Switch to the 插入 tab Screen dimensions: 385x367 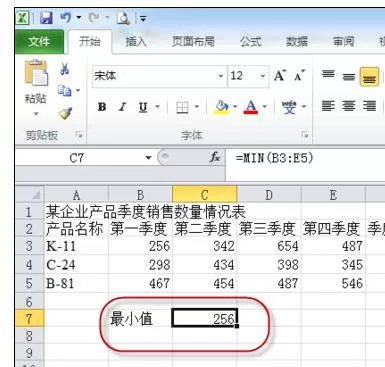coord(136,42)
